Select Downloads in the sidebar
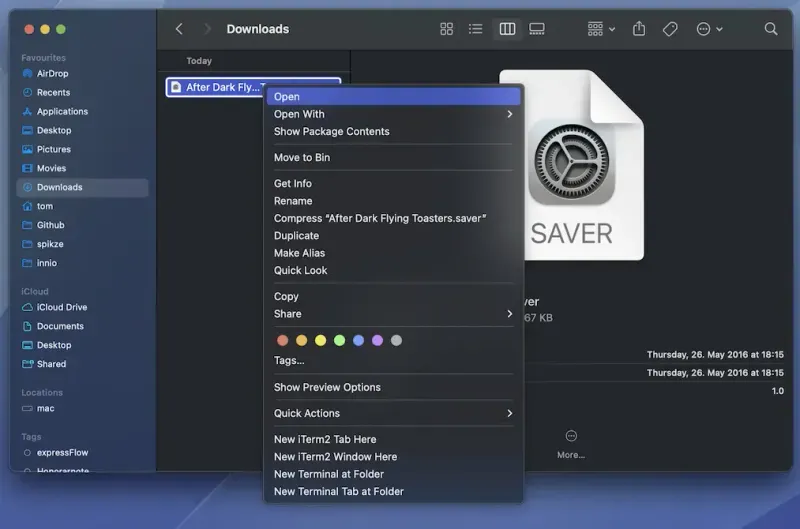 point(83,187)
